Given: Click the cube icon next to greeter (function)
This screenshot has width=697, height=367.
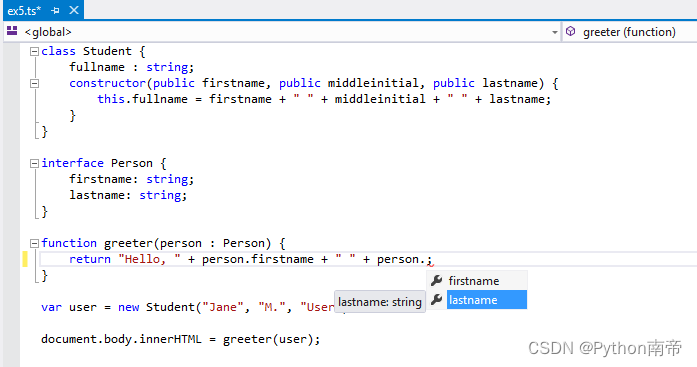Looking at the screenshot, I should click(x=571, y=32).
